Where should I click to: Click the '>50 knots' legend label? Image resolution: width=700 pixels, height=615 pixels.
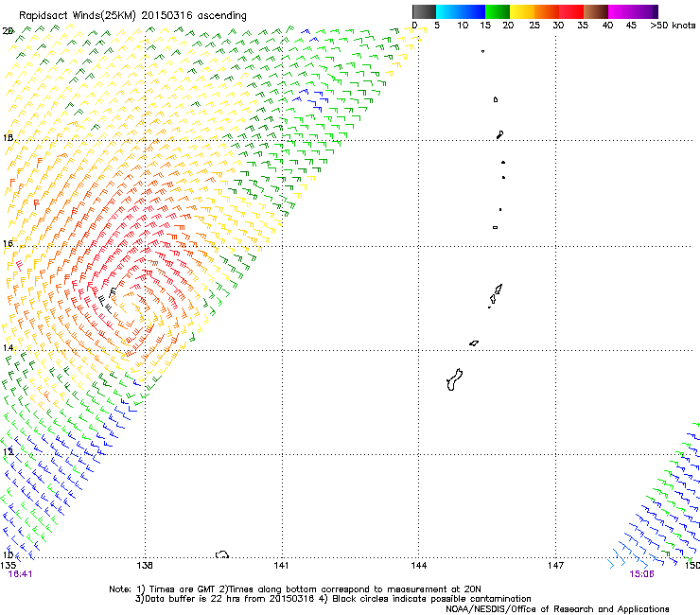[673, 26]
